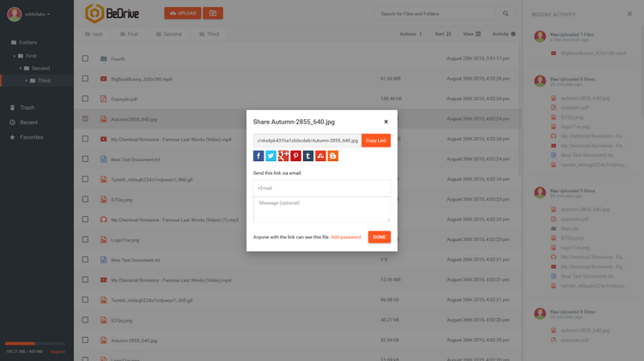Share link on Blogger icon
This screenshot has height=361, width=644.
333,156
